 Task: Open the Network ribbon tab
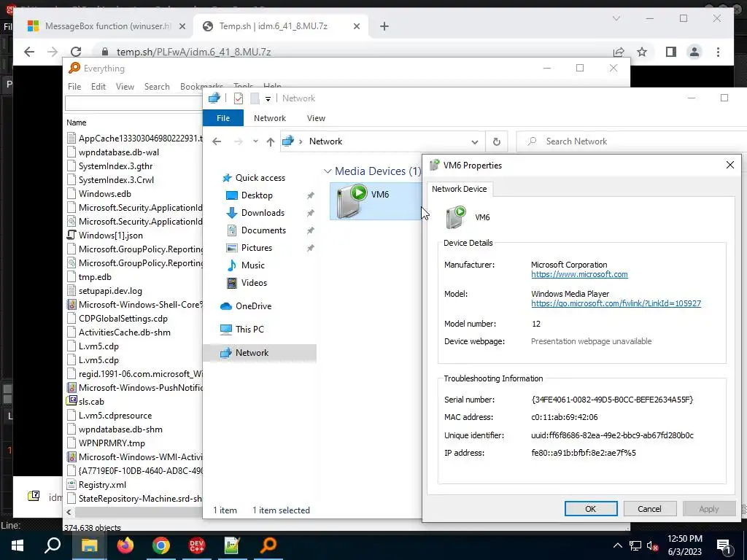point(270,118)
